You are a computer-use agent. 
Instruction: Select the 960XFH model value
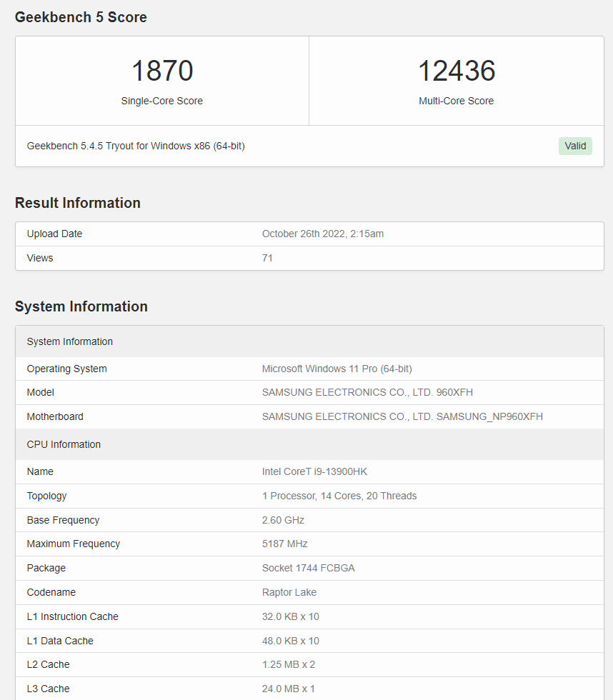coord(367,392)
